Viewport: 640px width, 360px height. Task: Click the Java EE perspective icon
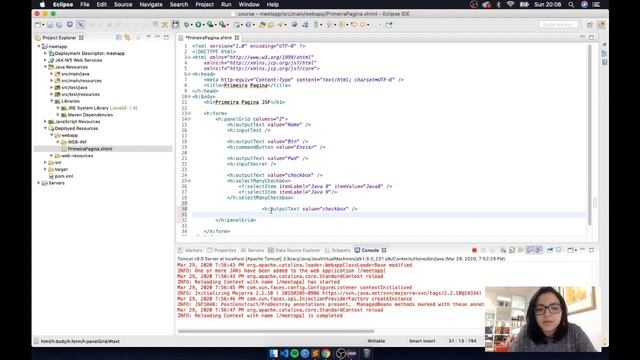pos(601,25)
